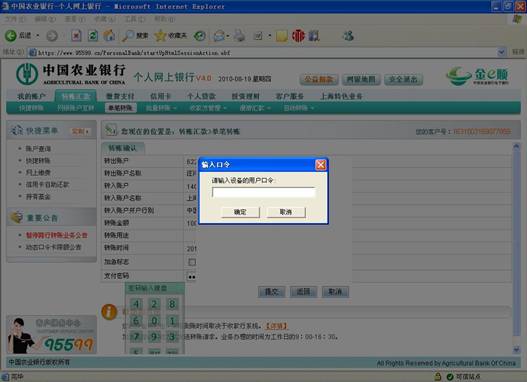Click the 95599 customer service banner
The height and width of the screenshot is (382, 527).
[x=52, y=335]
